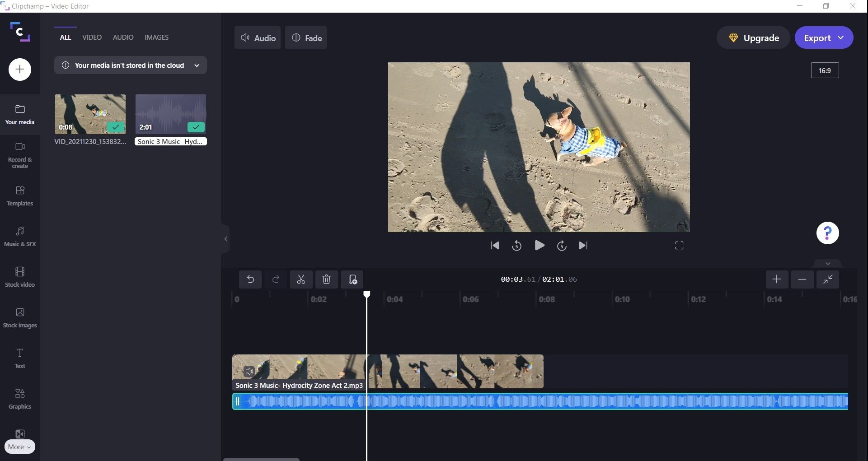Screen dimensions: 868x461
Task: Click the Upgrade button
Action: pyautogui.click(x=753, y=37)
